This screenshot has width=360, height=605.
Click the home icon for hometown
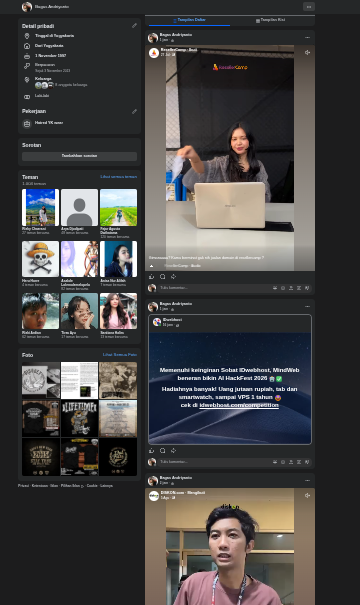[x=27, y=46]
